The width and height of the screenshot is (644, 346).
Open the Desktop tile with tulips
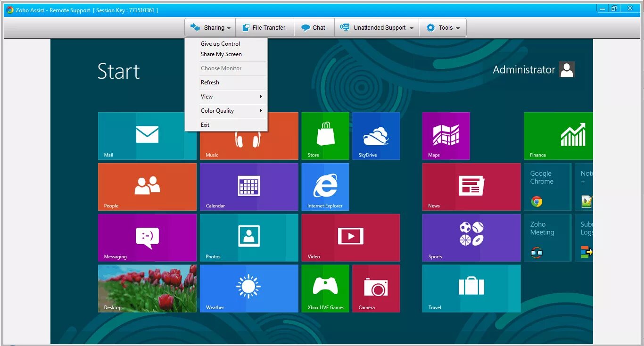pos(147,288)
